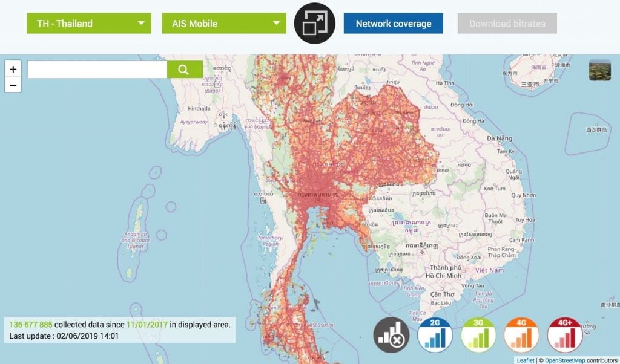Click inside the map search field

(x=97, y=70)
